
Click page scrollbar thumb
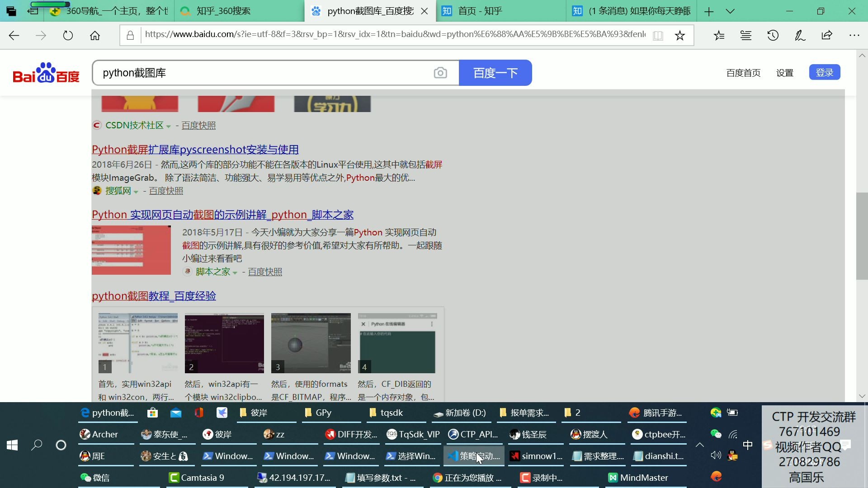pyautogui.click(x=862, y=236)
